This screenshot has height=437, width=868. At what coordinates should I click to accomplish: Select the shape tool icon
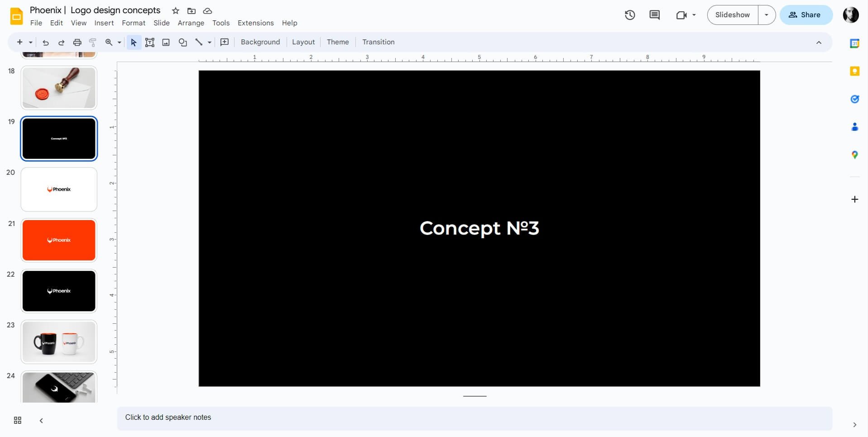pyautogui.click(x=182, y=42)
